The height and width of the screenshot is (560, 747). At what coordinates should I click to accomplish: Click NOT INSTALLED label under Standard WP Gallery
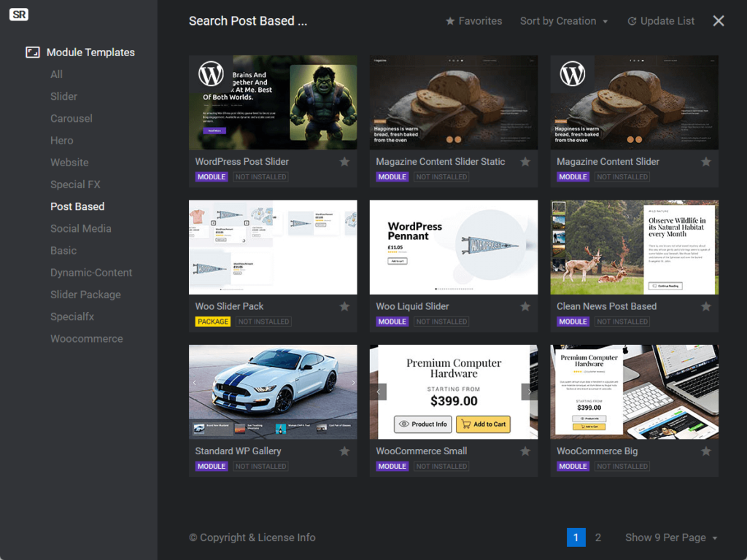(x=260, y=466)
